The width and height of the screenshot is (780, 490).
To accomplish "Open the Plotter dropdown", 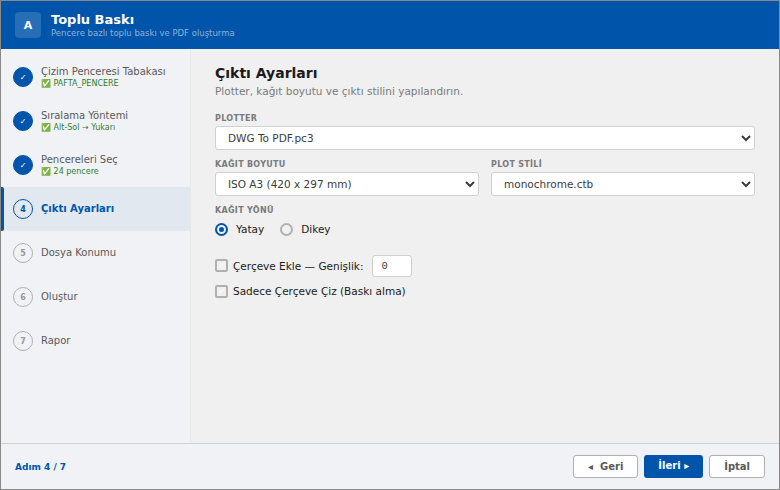I will 485,138.
